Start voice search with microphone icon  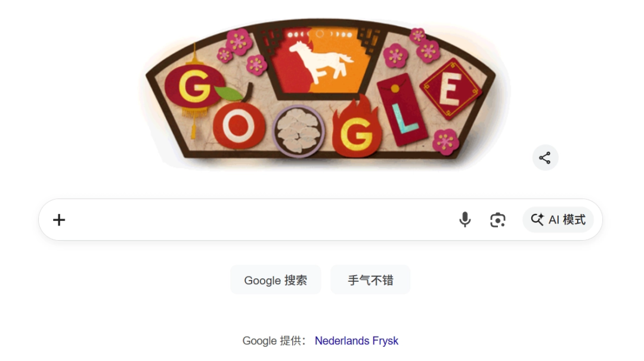click(465, 220)
